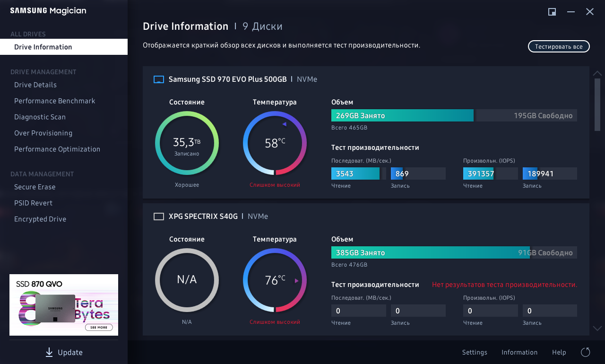Open Settings in the footer
The image size is (605, 364).
475,352
